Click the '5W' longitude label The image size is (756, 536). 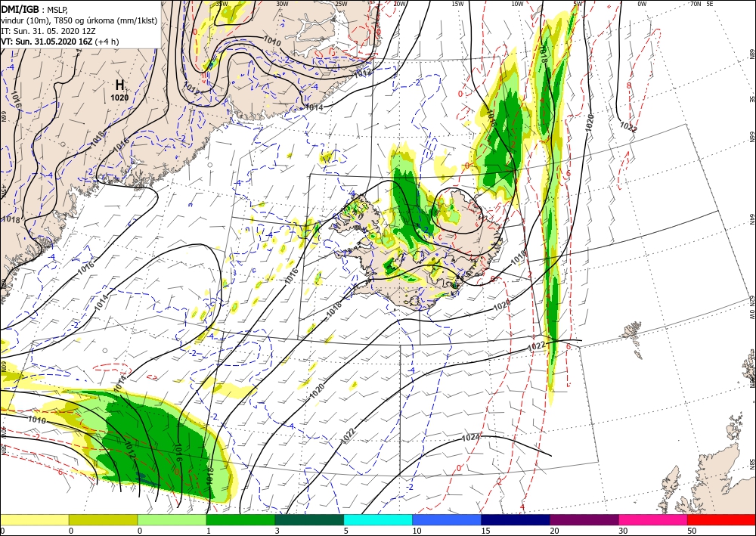point(578,4)
